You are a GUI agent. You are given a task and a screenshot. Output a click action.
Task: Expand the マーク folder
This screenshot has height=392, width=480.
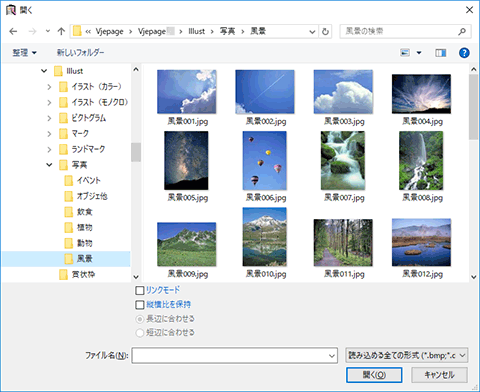coord(49,134)
